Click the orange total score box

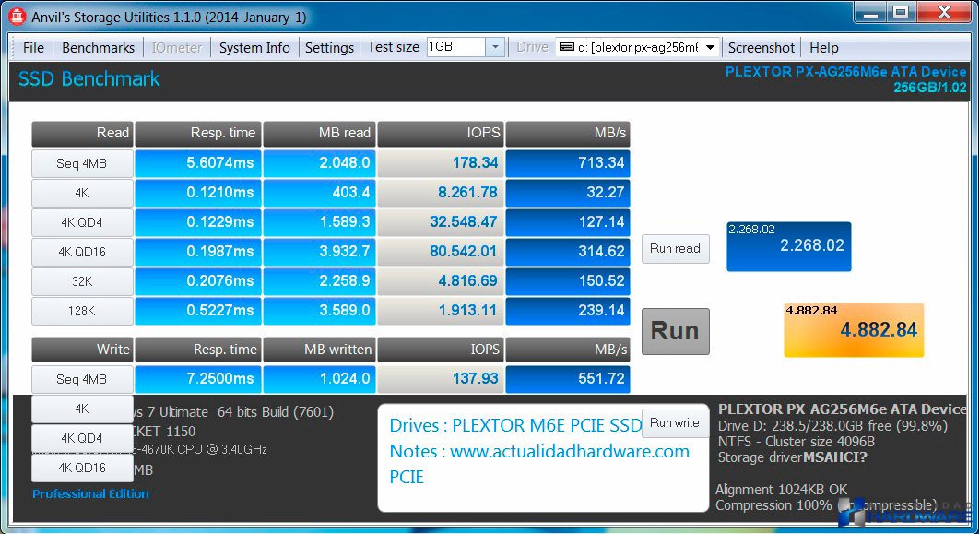(852, 329)
